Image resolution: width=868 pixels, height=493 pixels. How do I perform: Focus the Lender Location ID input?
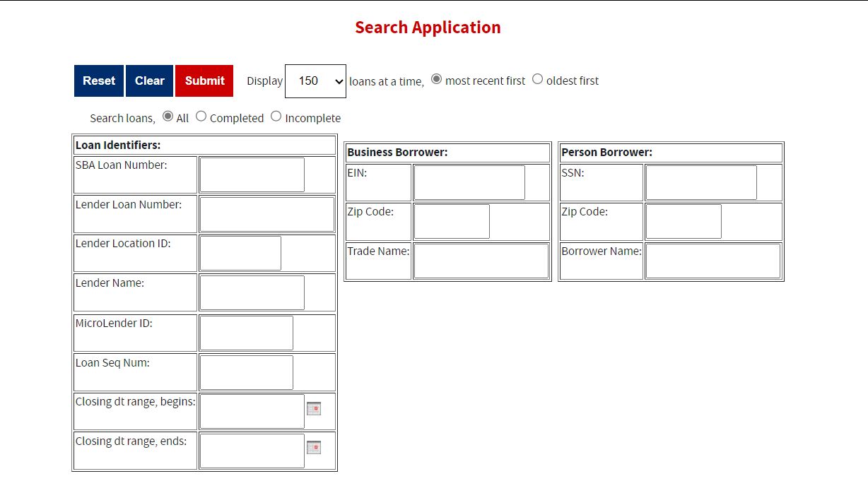click(x=240, y=254)
